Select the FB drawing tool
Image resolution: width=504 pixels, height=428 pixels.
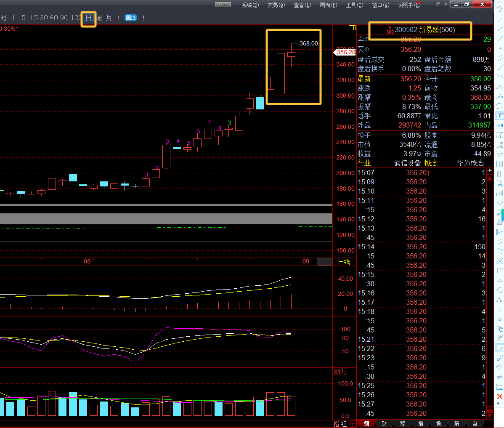coord(500,125)
